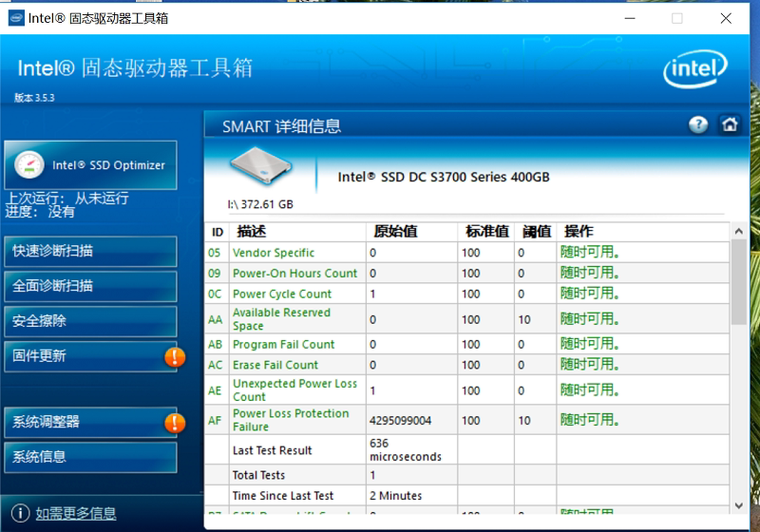
Task: Click the 版本 3.5.3 version text
Action: point(34,98)
